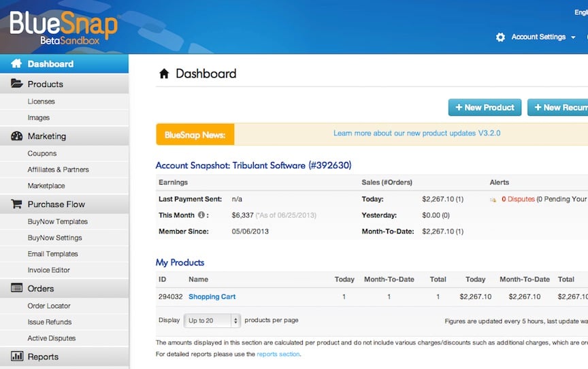This screenshot has height=369, width=588.
Task: Click the My Products heading
Action: click(x=180, y=263)
